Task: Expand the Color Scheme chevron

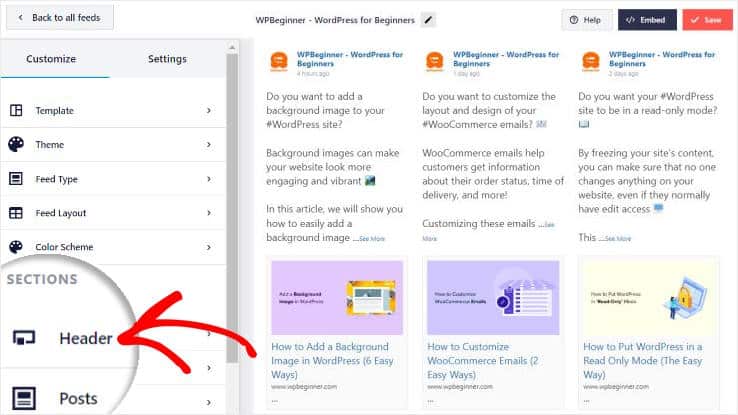Action: click(x=209, y=247)
